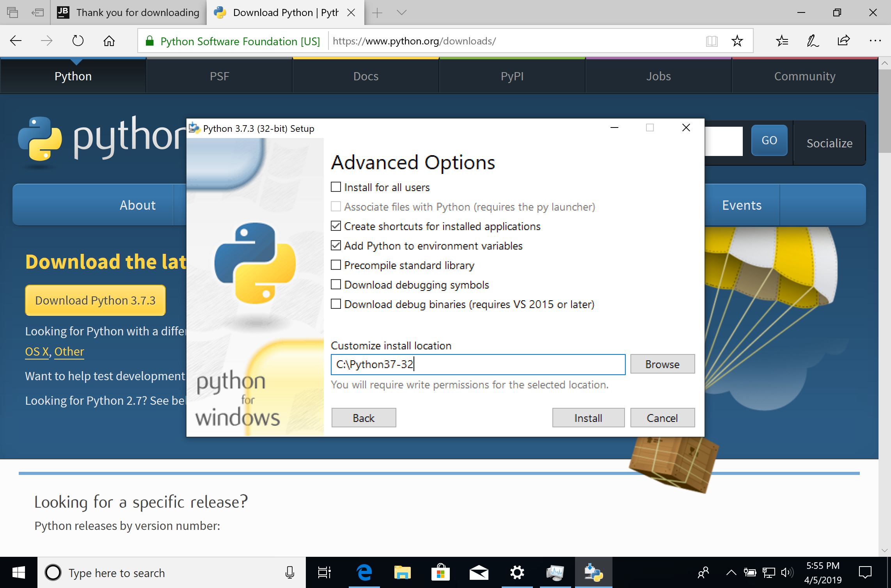
Task: Click the refresh/reload page icon
Action: point(79,41)
